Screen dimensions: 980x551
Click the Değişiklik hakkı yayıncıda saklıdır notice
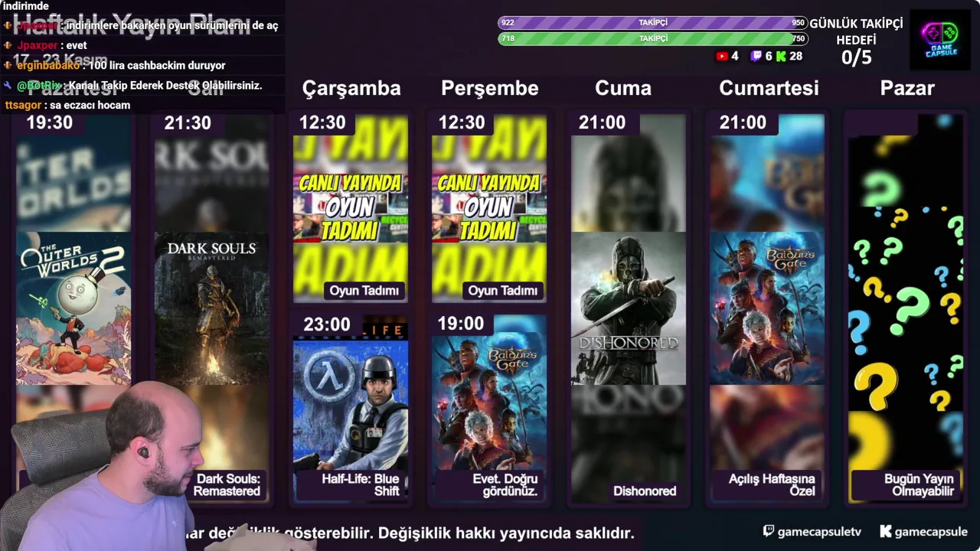pyautogui.click(x=506, y=533)
